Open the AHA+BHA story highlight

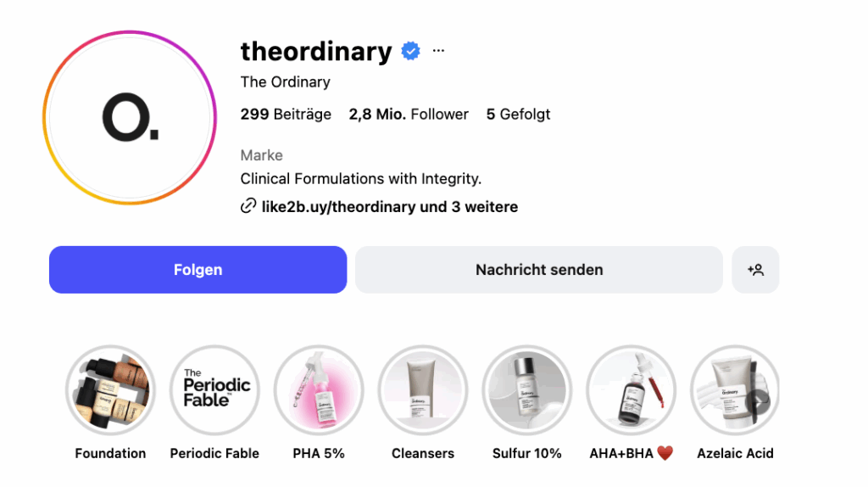[x=632, y=389]
